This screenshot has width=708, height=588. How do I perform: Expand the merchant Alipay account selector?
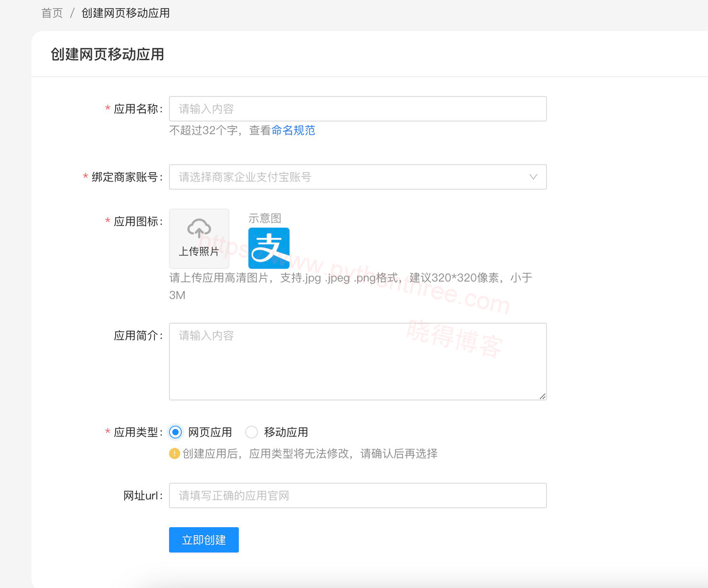357,177
